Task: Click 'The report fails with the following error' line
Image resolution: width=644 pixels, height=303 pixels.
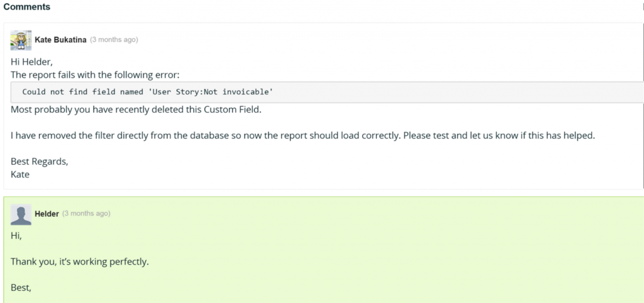Action: pos(95,75)
